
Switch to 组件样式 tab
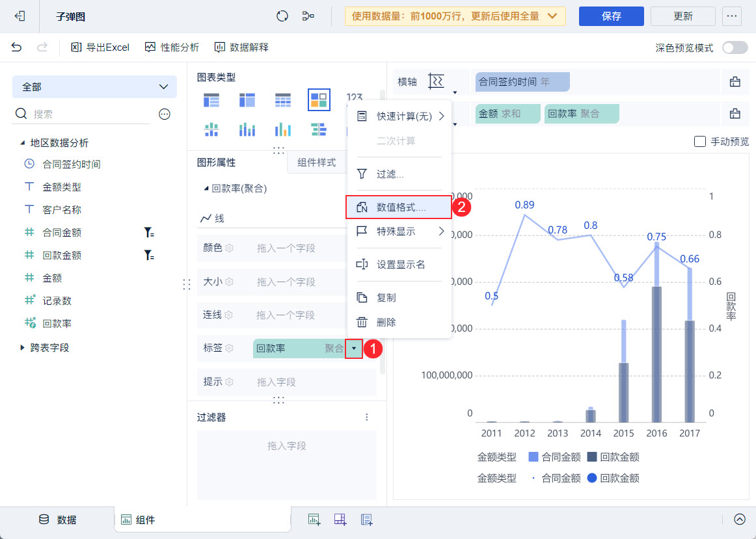[316, 163]
